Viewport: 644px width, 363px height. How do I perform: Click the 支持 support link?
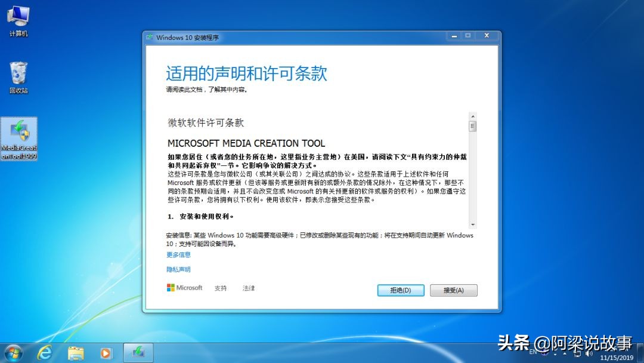pyautogui.click(x=221, y=288)
